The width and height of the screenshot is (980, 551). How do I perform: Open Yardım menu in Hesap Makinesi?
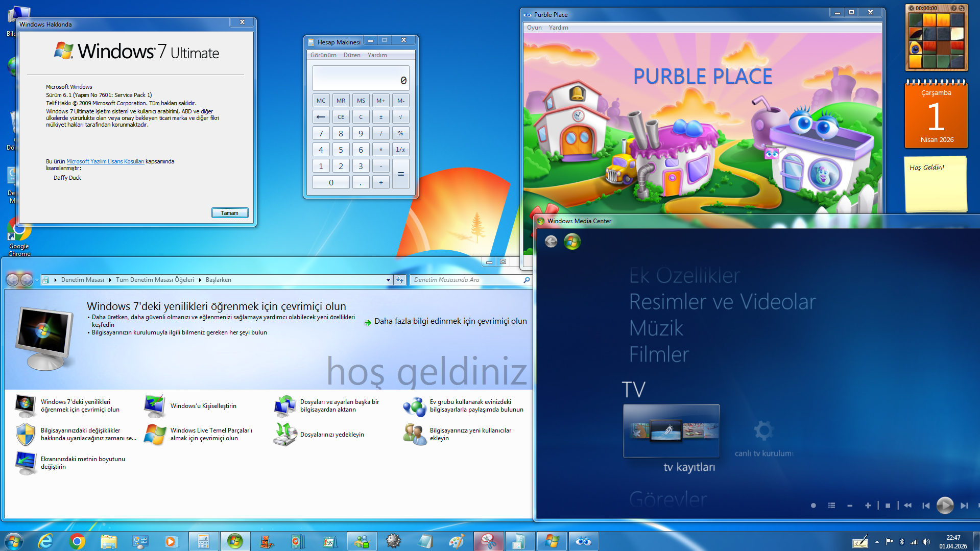[x=377, y=55]
